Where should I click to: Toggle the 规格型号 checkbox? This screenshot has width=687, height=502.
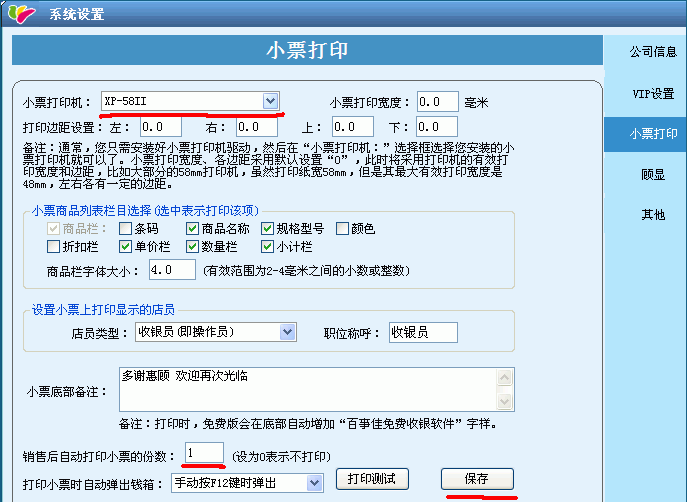click(267, 229)
